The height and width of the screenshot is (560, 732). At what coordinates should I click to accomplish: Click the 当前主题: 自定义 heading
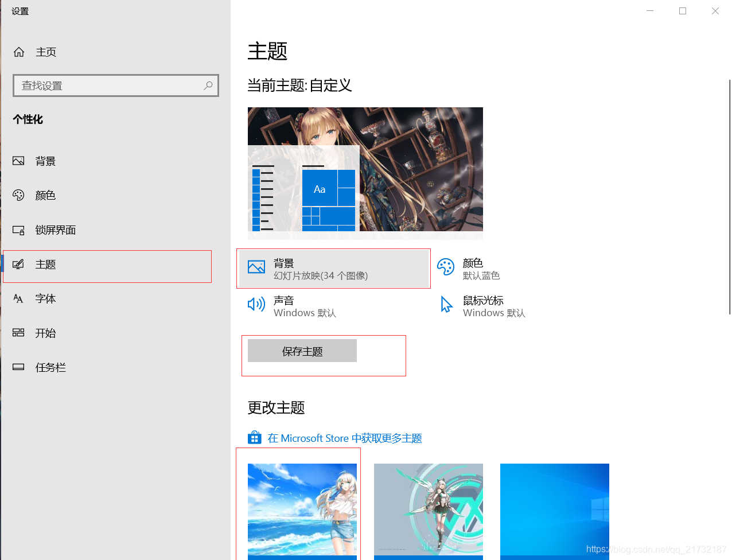pyautogui.click(x=299, y=85)
